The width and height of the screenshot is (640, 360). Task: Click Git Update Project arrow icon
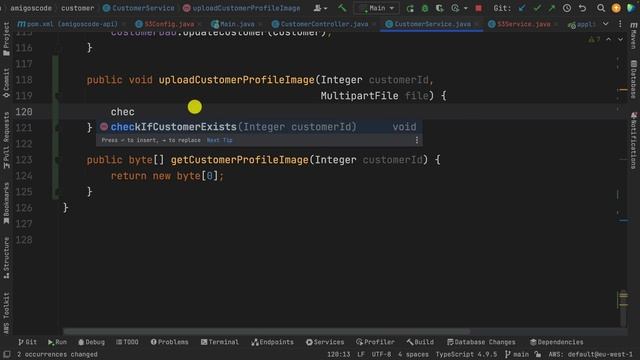522,8
